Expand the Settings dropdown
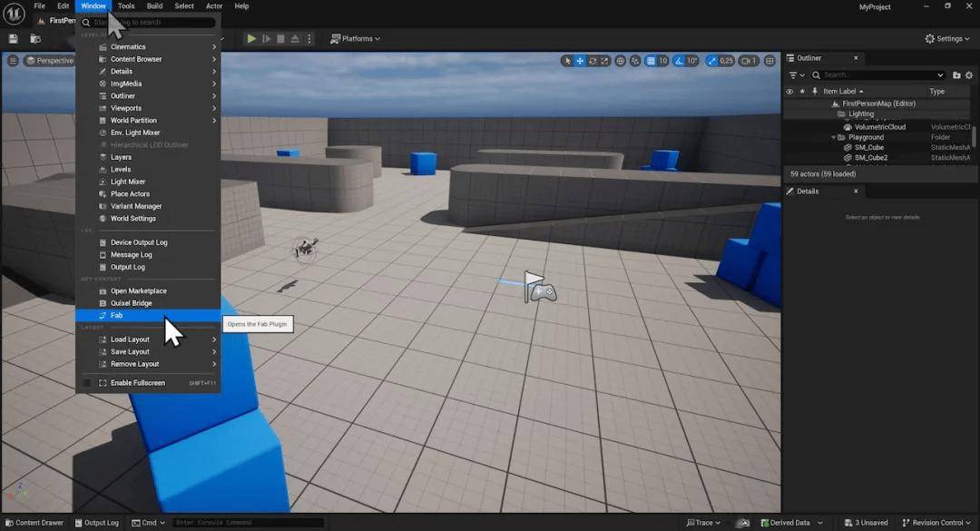 click(947, 38)
